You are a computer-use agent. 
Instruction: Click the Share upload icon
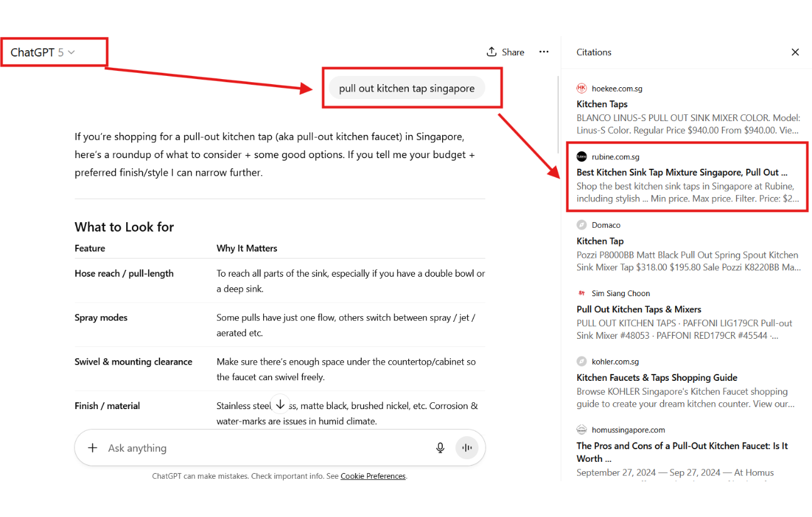[x=492, y=52]
